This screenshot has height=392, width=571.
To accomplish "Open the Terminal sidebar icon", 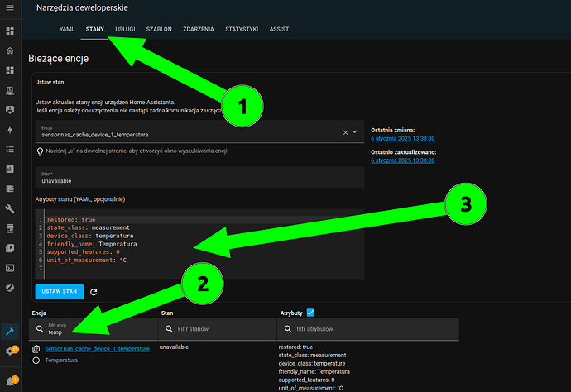I will pos(10,268).
